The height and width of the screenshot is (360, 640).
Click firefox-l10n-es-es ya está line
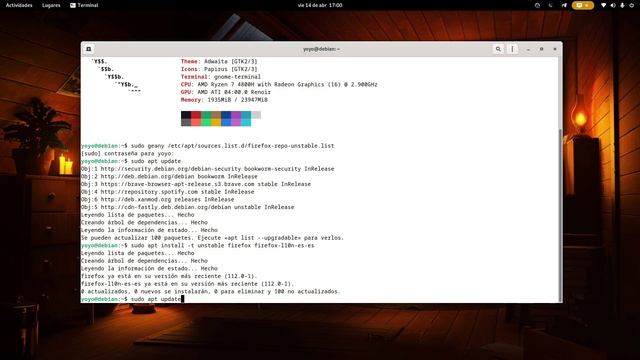pos(187,284)
